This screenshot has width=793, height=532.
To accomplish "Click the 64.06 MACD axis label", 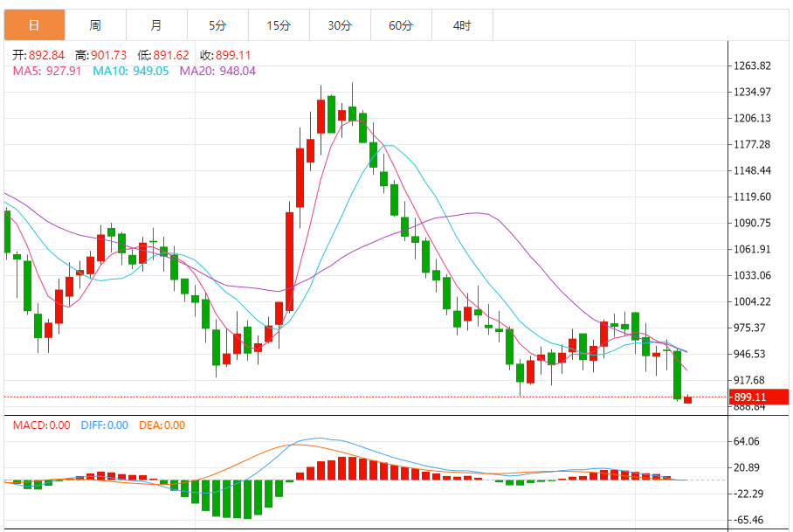I will [x=747, y=441].
